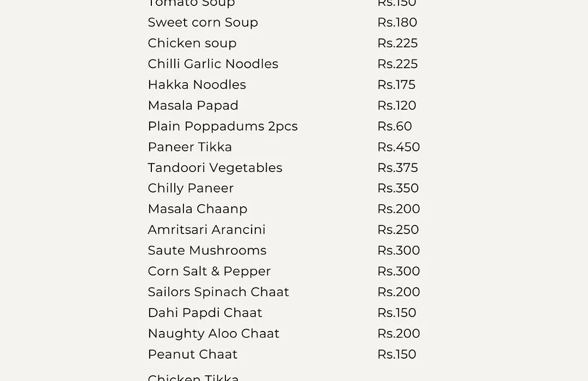Click Corn Salt & Pepper entry
The image size is (588, 381).
[x=209, y=271]
